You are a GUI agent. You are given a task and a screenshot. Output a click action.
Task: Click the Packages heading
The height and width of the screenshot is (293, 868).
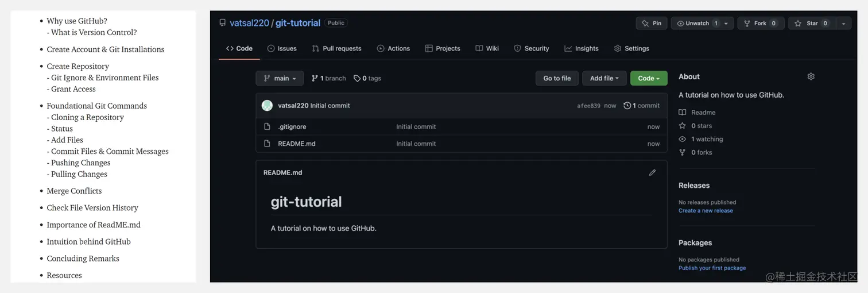click(x=695, y=243)
